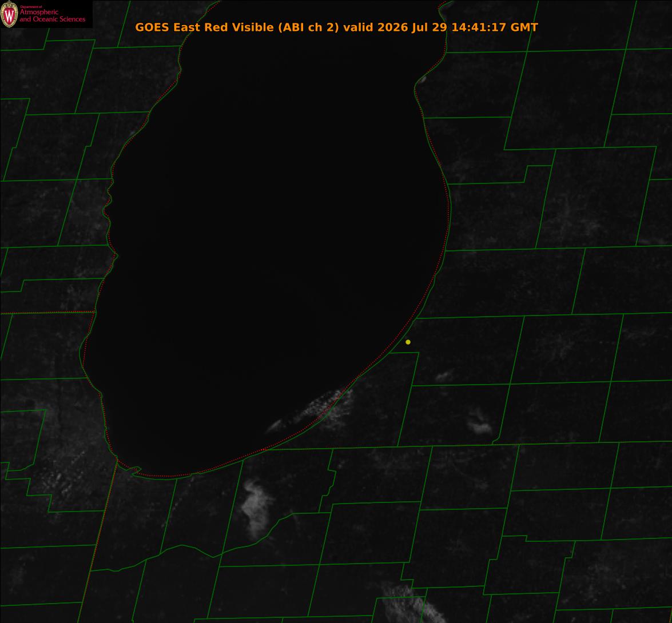Click the red dotted horizontal state border at left
Image resolution: width=672 pixels, height=623 pixels.
click(47, 313)
